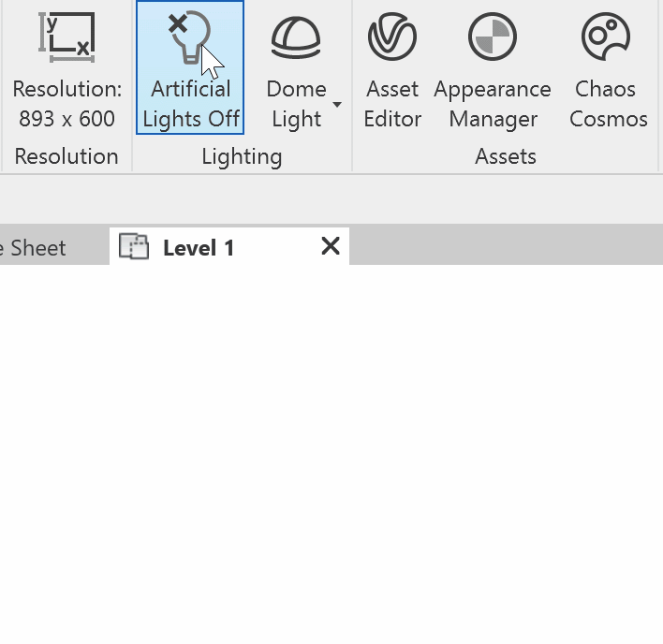Click the 'Artificial Lights Off' text label
The height and width of the screenshot is (644, 663).
[x=191, y=104]
